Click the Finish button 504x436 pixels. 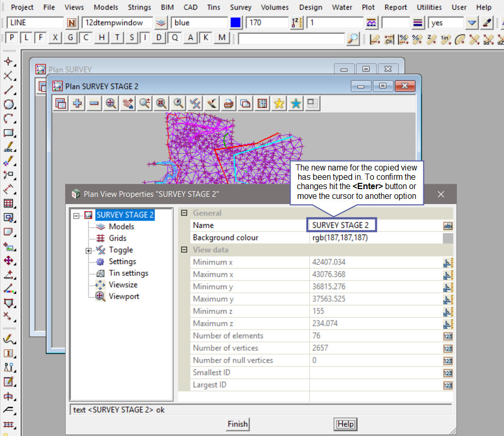click(x=238, y=424)
